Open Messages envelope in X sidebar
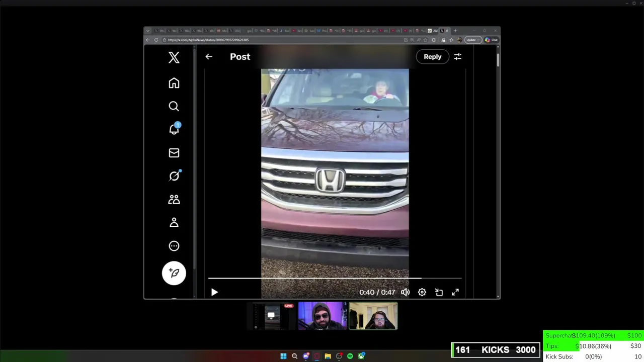This screenshot has width=644, height=362. click(x=174, y=153)
